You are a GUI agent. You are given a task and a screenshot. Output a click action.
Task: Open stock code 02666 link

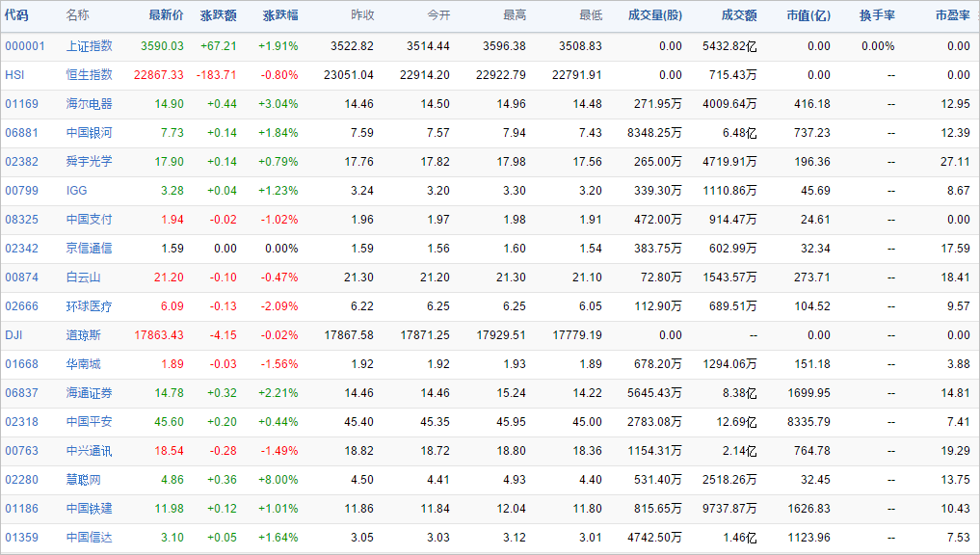tap(22, 306)
